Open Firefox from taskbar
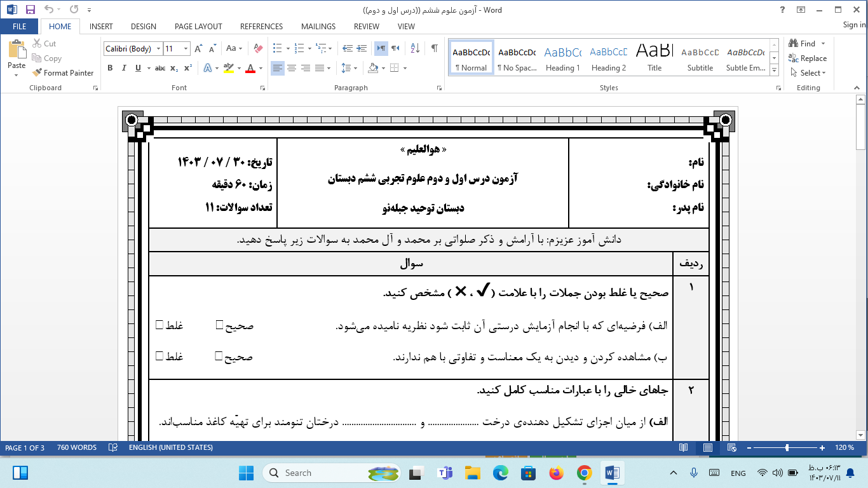This screenshot has height=488, width=868. point(557,473)
